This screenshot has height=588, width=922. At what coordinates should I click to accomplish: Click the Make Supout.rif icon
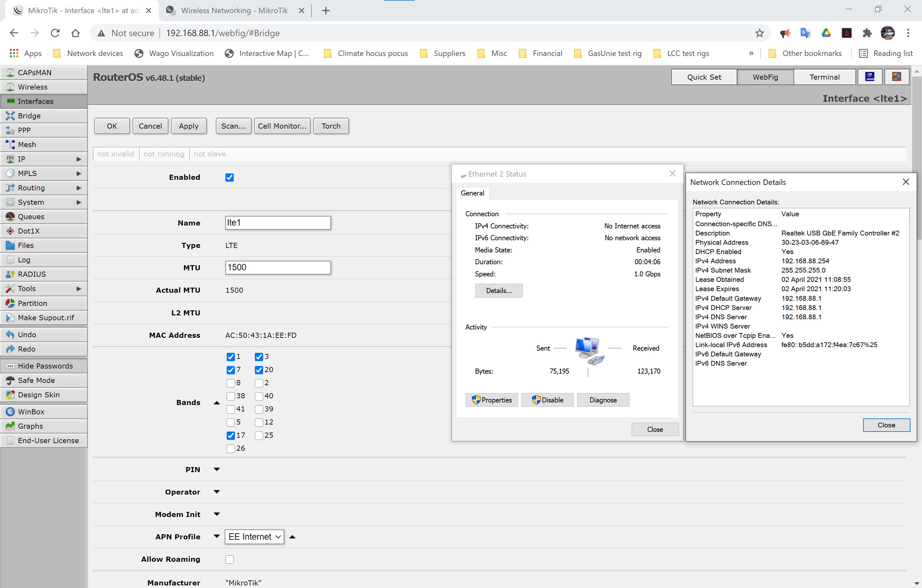(10, 318)
